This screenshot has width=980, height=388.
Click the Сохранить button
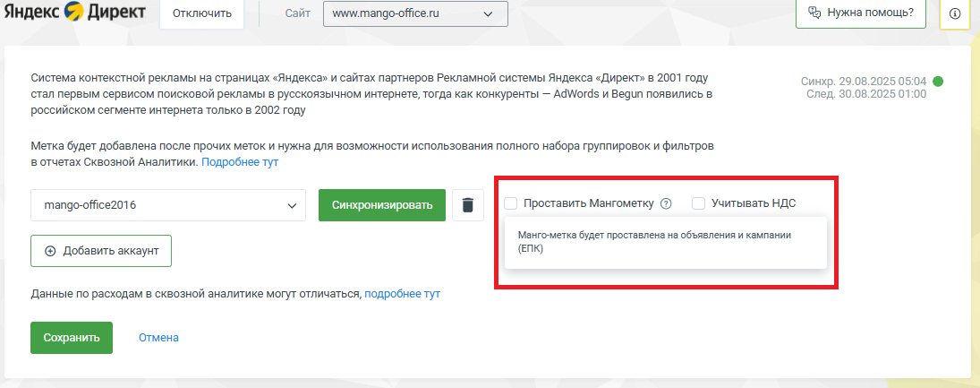click(x=72, y=338)
